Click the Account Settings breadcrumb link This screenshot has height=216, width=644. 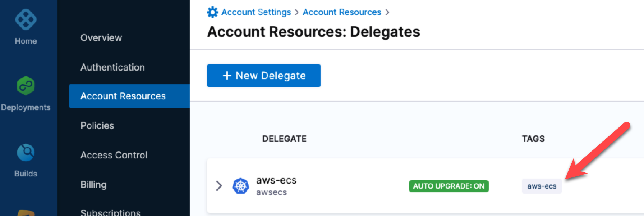(x=256, y=12)
